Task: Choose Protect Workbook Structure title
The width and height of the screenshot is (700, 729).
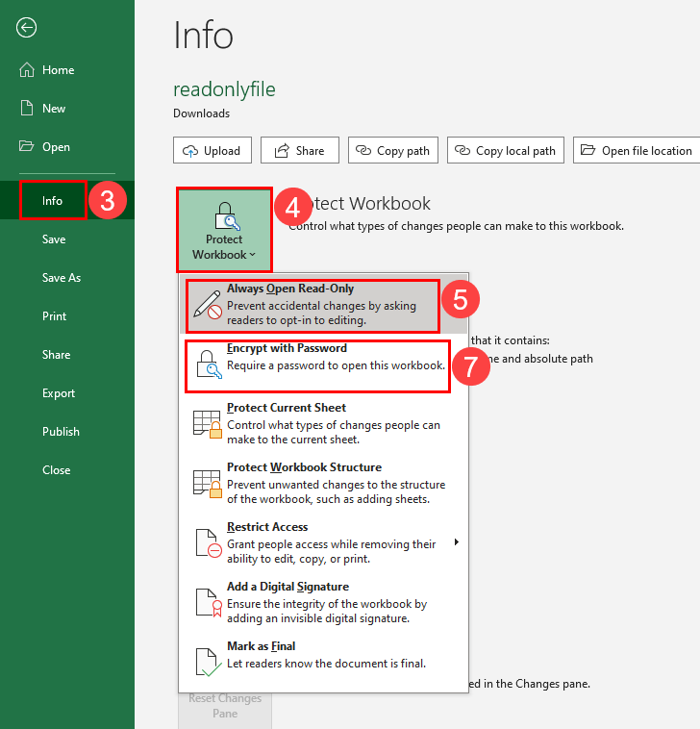Action: pyautogui.click(x=304, y=466)
